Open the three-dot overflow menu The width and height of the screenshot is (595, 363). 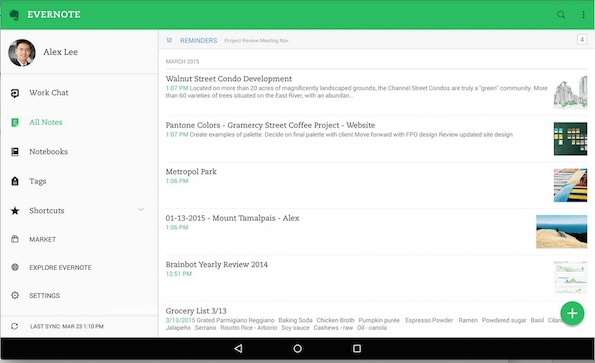point(583,15)
